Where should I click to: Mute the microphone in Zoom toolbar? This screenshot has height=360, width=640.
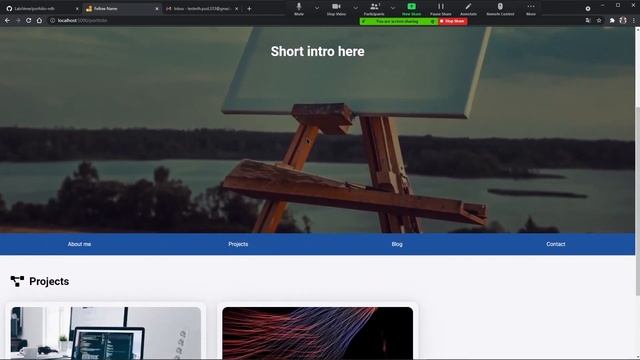pos(299,8)
